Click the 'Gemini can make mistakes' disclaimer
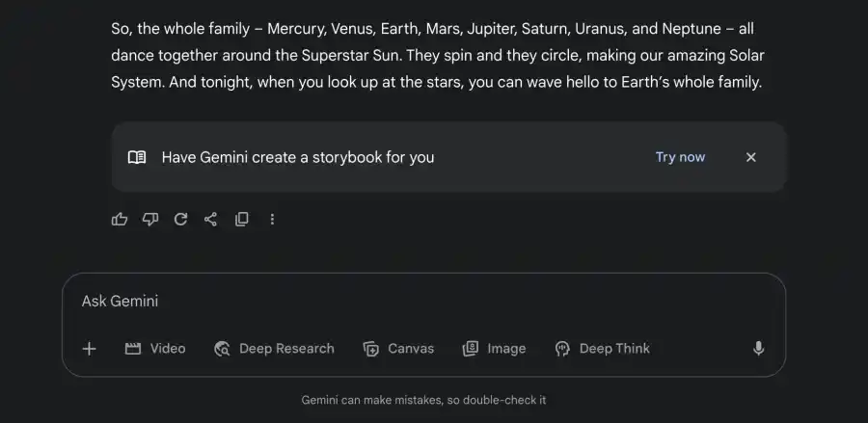The width and height of the screenshot is (868, 423). point(423,400)
